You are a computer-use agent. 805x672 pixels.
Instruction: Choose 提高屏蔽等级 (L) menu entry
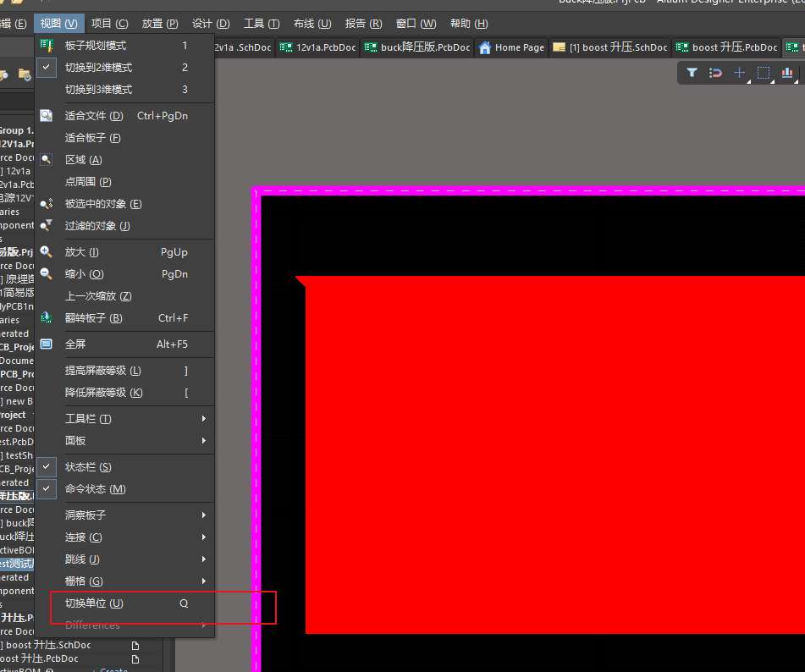124,371
